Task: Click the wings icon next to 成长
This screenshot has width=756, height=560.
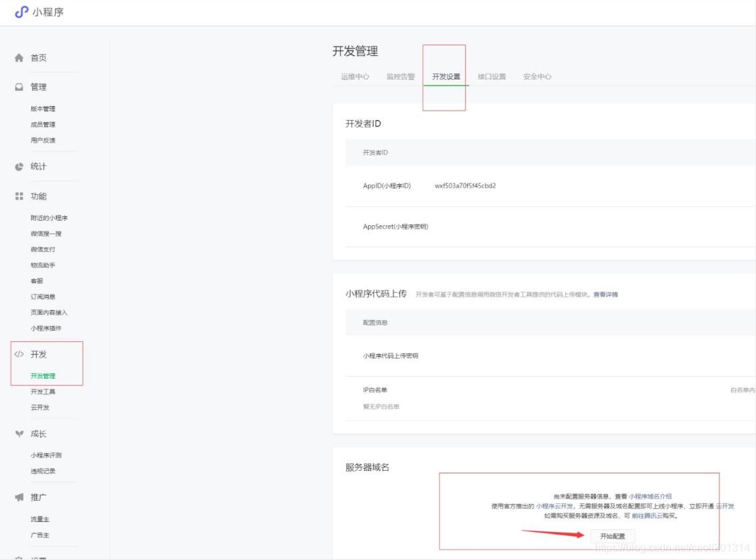Action: tap(19, 433)
